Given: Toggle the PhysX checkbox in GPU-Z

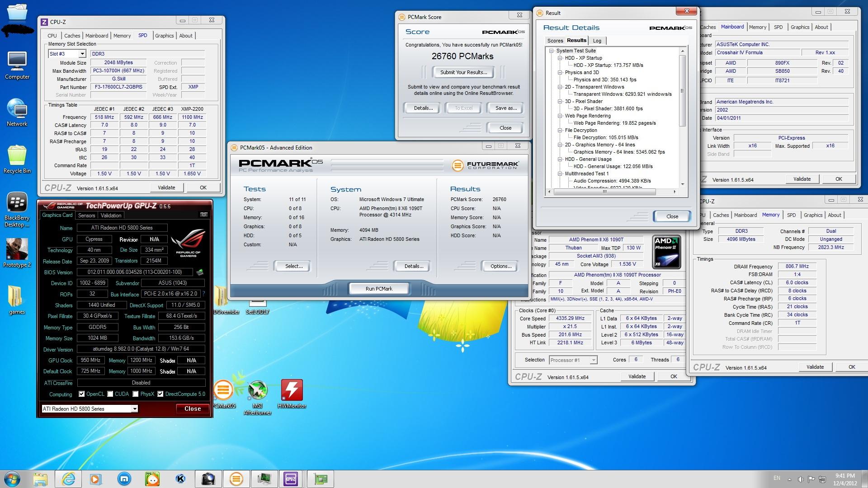Looking at the screenshot, I should tap(136, 394).
